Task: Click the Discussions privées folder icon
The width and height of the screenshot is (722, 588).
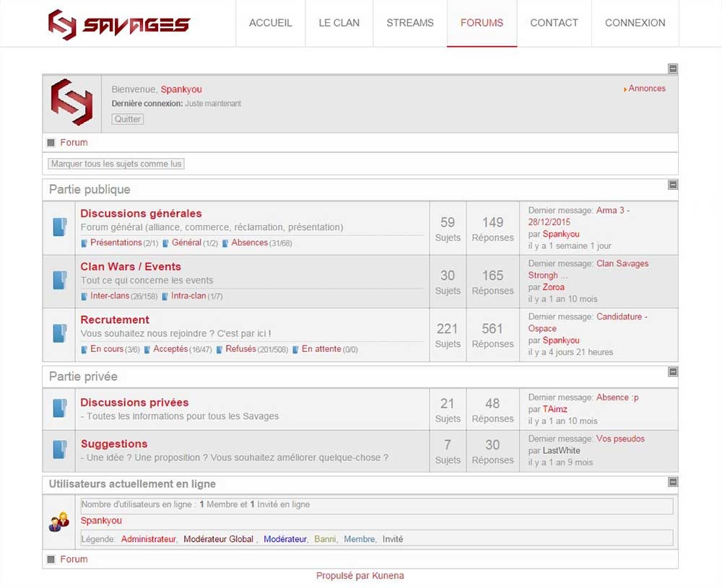Action: tap(61, 408)
